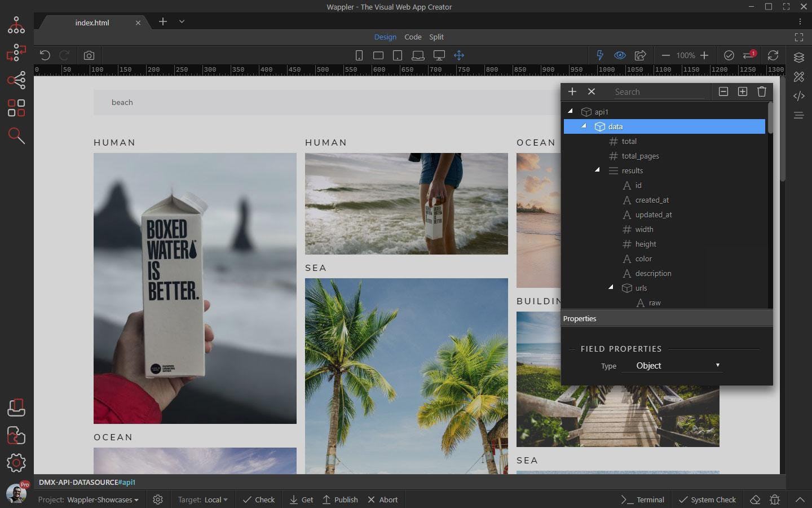Image resolution: width=812 pixels, height=508 pixels.
Task: Select the mobile phone viewport icon
Action: coord(359,55)
